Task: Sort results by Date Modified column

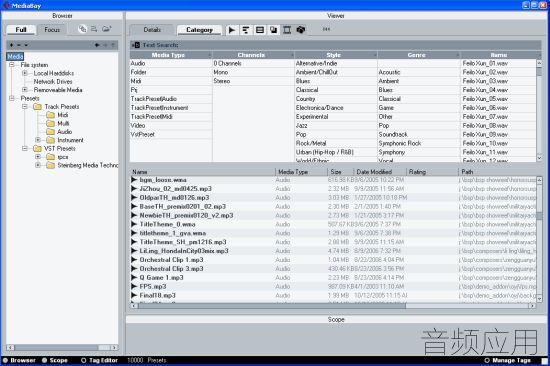Action: [380, 172]
